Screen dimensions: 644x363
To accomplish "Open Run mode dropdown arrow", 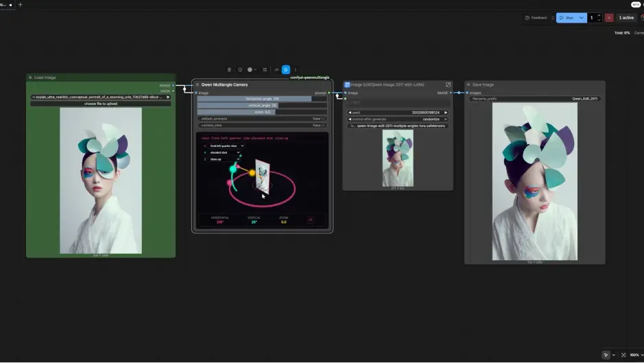I will 582,18.
